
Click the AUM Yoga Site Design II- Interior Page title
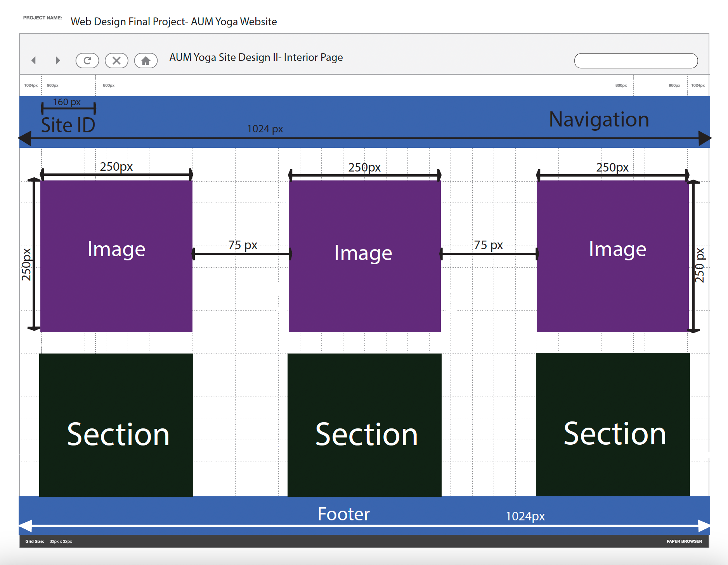(x=256, y=57)
